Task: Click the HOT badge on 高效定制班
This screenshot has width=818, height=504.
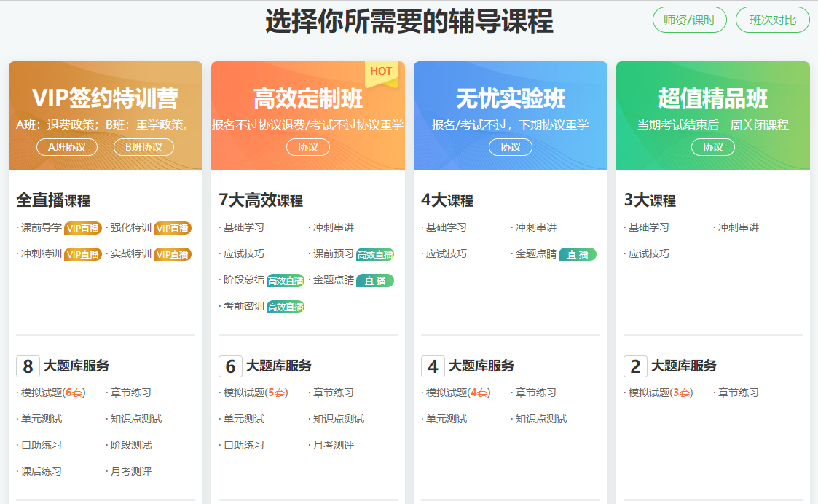Action: [x=381, y=72]
